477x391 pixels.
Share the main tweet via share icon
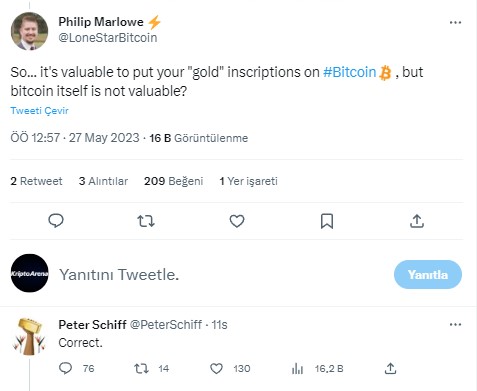click(x=417, y=221)
